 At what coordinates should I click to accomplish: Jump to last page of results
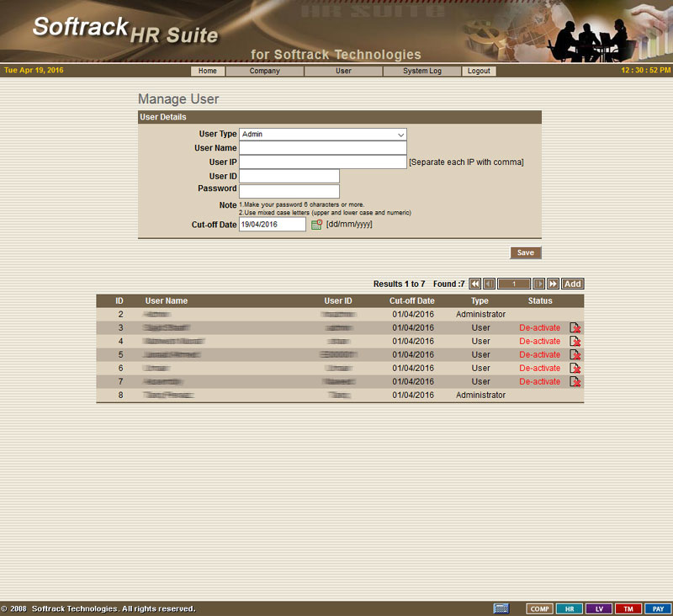point(553,284)
